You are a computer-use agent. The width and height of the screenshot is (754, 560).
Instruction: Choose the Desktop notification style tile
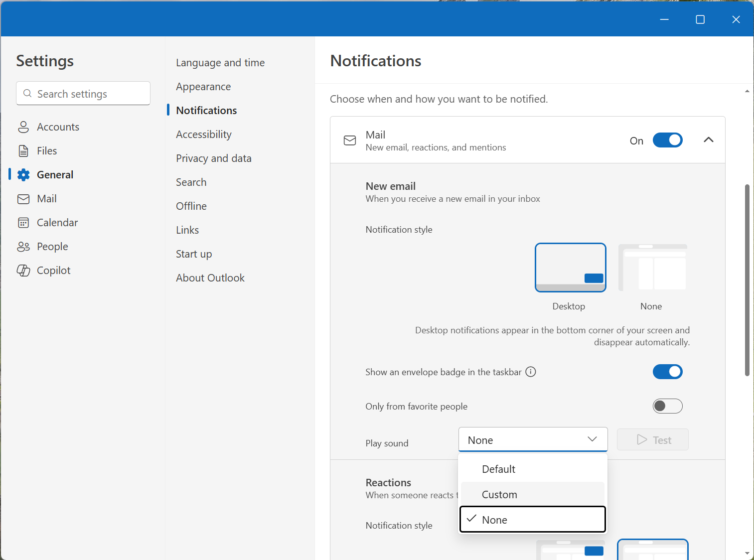tap(570, 268)
